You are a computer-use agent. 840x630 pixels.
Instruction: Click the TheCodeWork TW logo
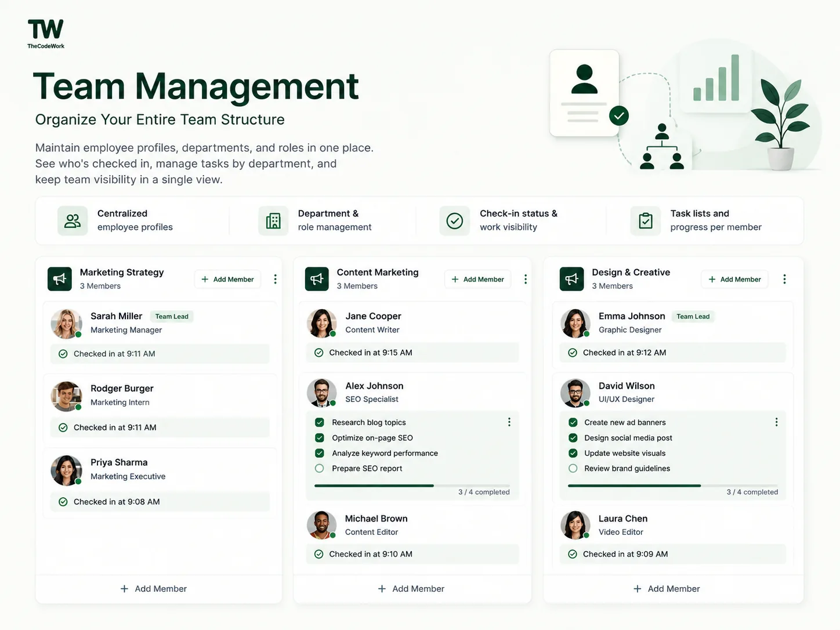click(46, 34)
